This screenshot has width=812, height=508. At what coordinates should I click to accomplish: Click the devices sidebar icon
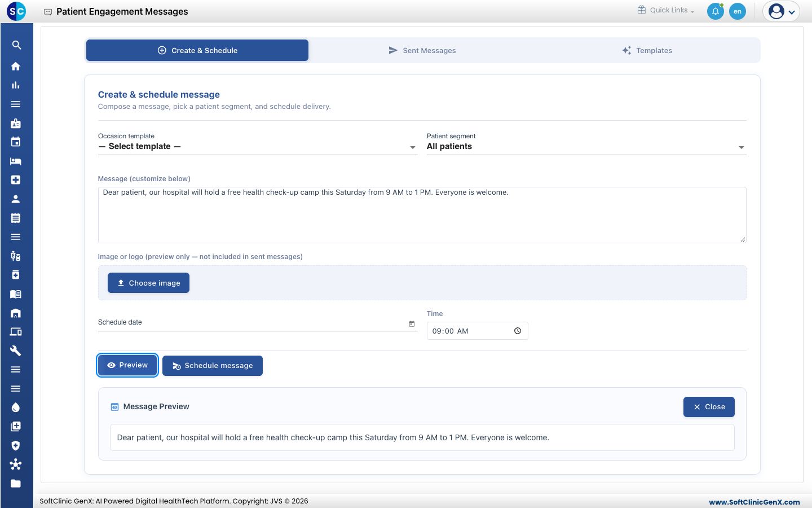coord(16,332)
